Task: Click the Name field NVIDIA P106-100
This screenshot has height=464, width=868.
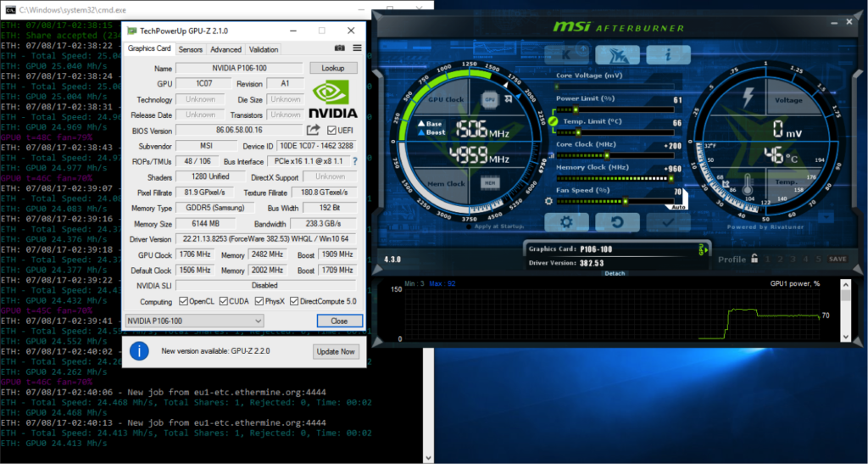Action: 239,68
